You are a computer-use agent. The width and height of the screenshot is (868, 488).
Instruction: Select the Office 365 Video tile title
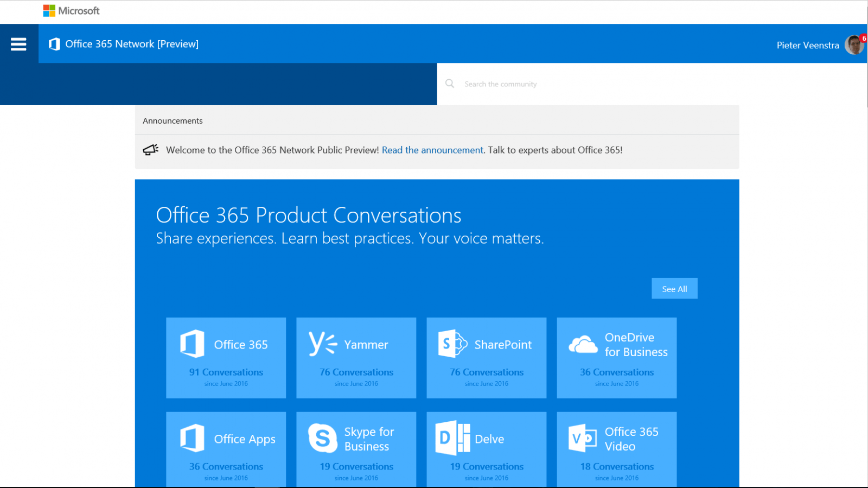[x=631, y=439]
